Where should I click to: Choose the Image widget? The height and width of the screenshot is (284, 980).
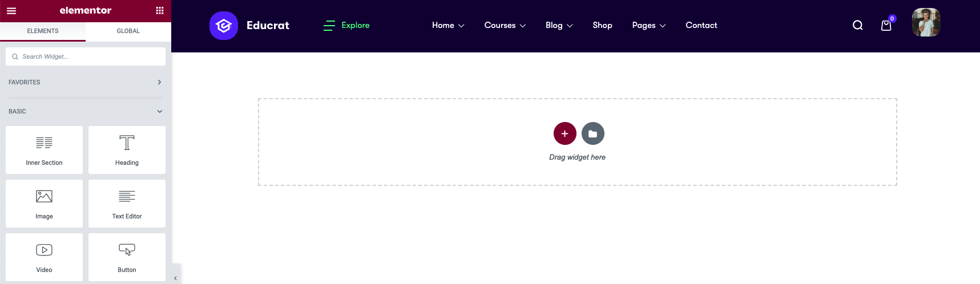click(x=44, y=204)
